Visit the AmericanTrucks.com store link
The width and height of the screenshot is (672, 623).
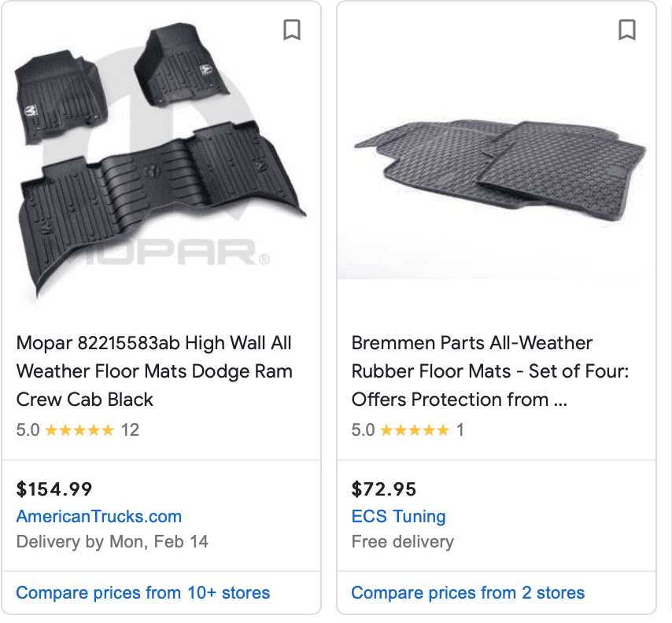coord(99,516)
